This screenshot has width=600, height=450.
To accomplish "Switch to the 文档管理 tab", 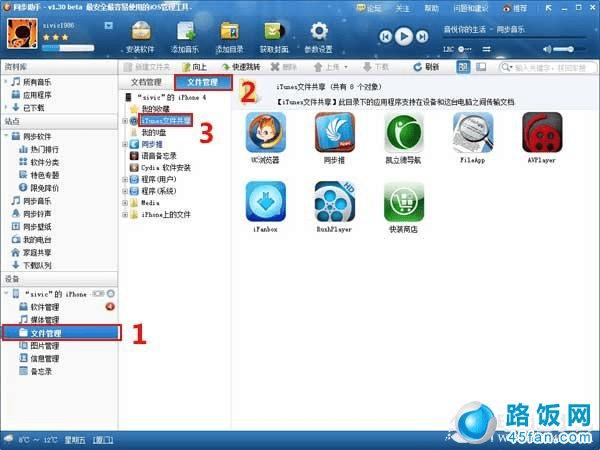I will (146, 82).
